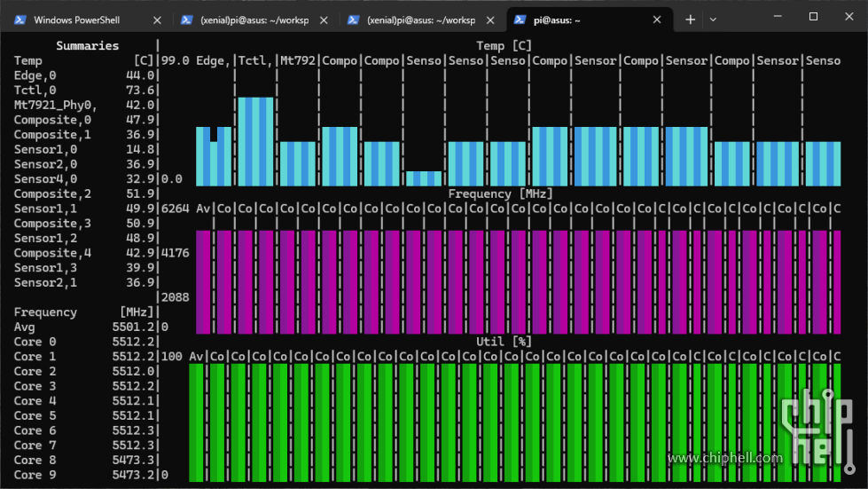The width and height of the screenshot is (868, 489).
Task: Select the Core 0 frequency row
Action: (x=84, y=343)
